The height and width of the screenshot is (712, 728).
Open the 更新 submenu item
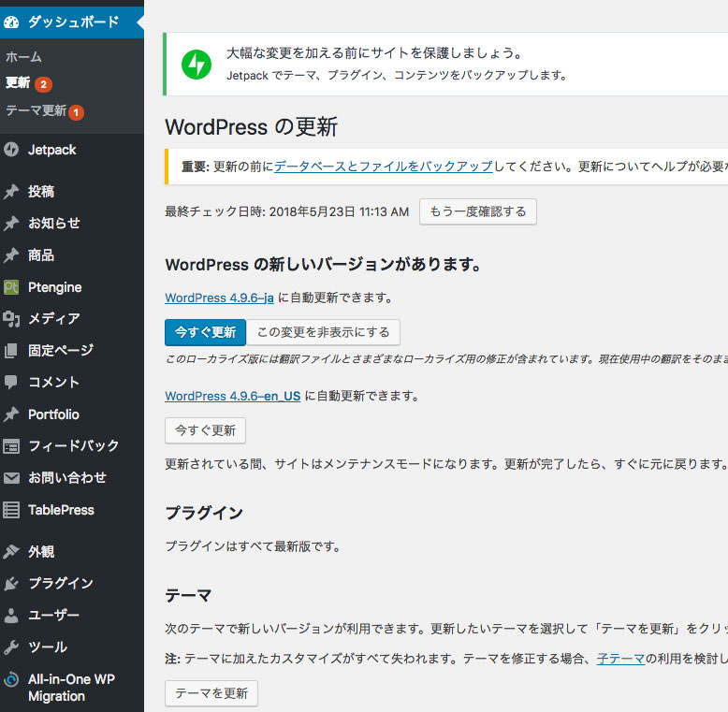(x=18, y=82)
